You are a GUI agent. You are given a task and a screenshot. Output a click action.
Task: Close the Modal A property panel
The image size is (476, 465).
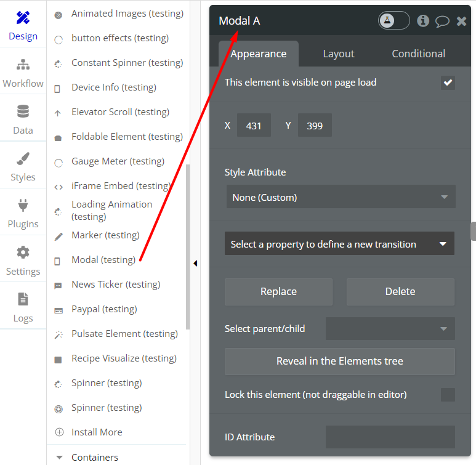pyautogui.click(x=461, y=22)
